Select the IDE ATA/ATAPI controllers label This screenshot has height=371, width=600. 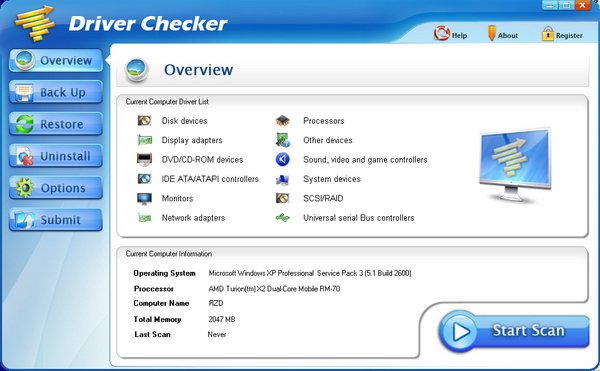(x=210, y=179)
